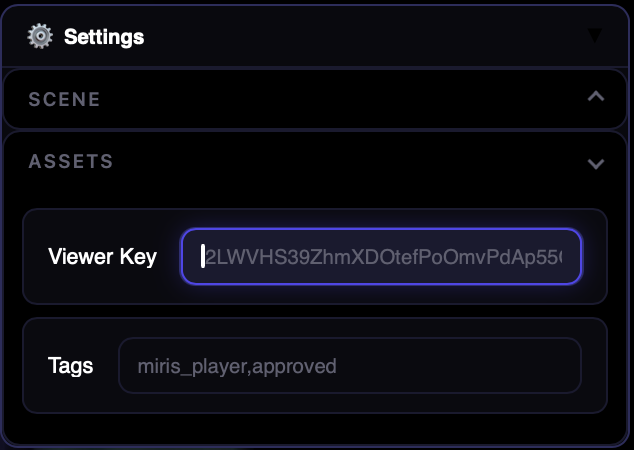Screen dimensions: 634x450
Task: Collapse the ASSETS section using its chevron
Action: (x=596, y=163)
